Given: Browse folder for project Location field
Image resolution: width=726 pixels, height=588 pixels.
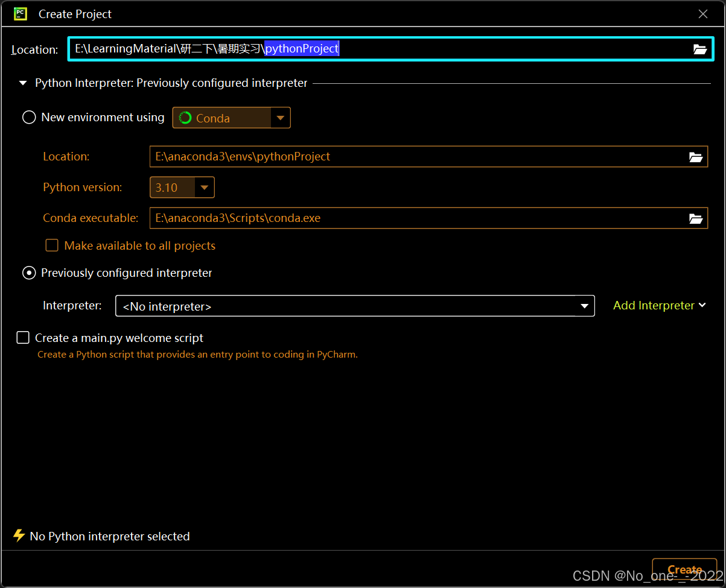Looking at the screenshot, I should tap(699, 49).
